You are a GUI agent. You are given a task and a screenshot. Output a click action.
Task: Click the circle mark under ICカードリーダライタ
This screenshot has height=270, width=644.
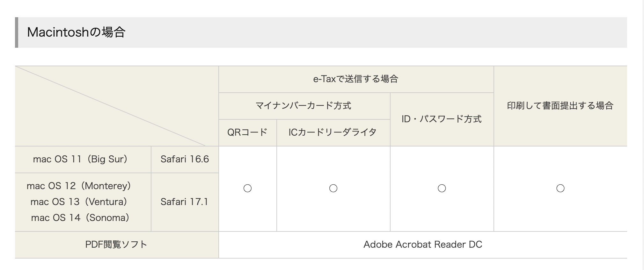(x=333, y=188)
